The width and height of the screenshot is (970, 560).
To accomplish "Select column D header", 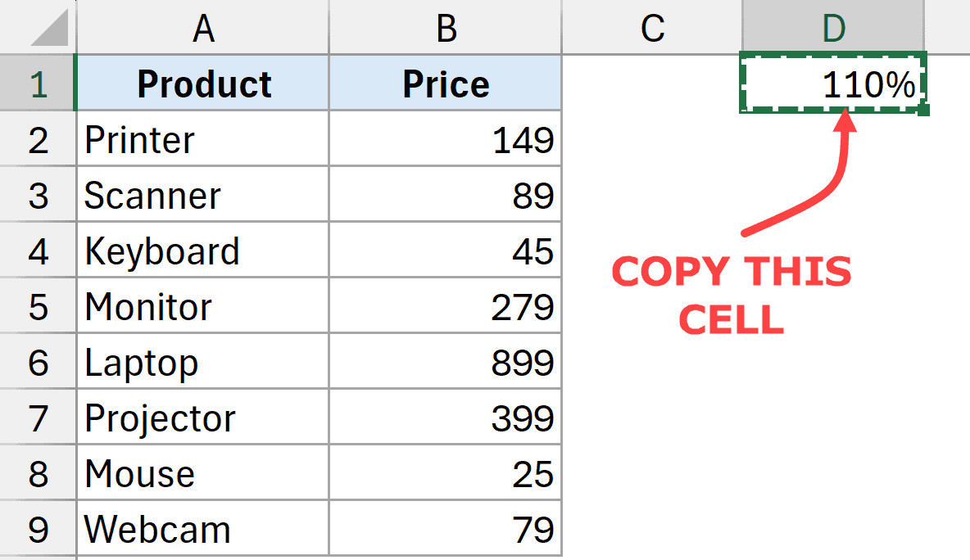I will [x=833, y=29].
